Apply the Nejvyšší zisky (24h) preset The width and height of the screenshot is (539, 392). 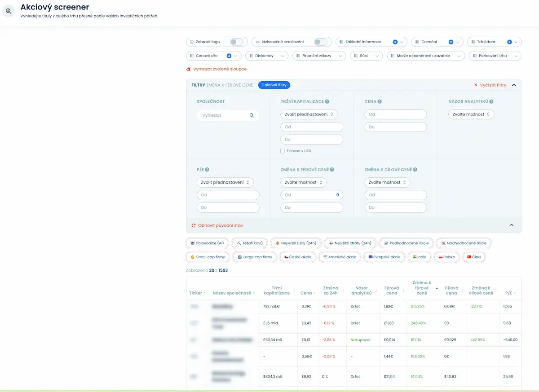[x=296, y=243]
